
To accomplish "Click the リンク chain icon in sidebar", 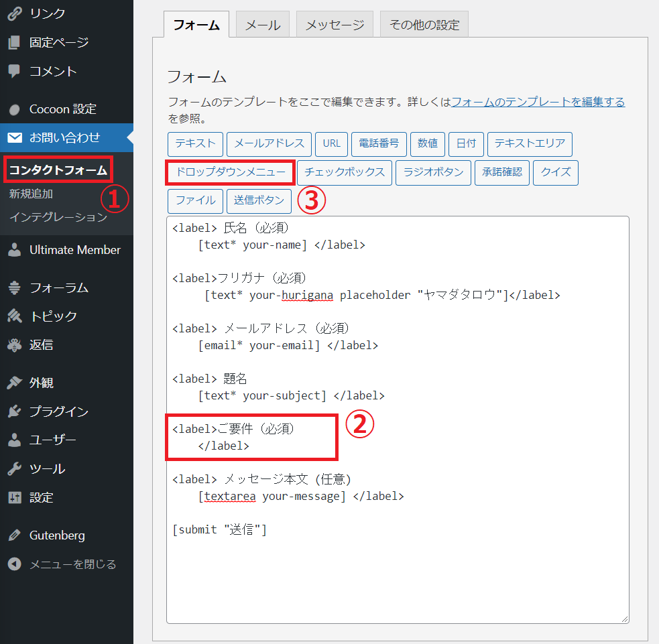I will (x=14, y=13).
